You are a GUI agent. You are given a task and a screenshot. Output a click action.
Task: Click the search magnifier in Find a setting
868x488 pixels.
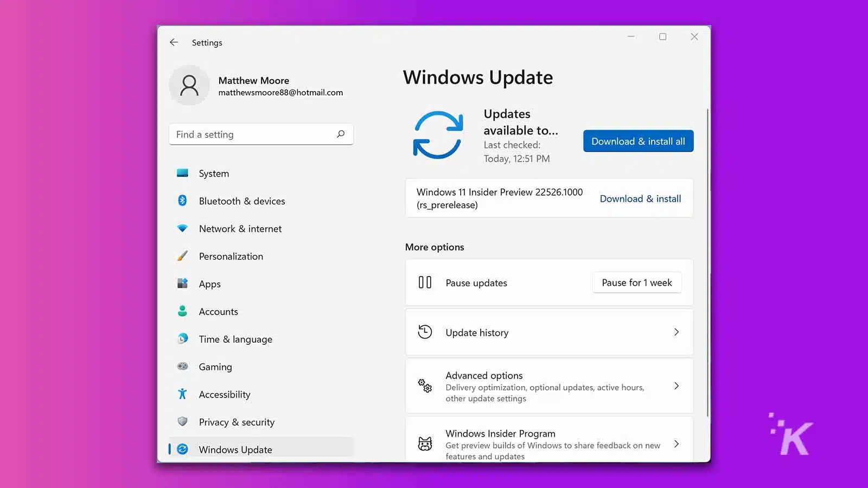[x=341, y=134]
